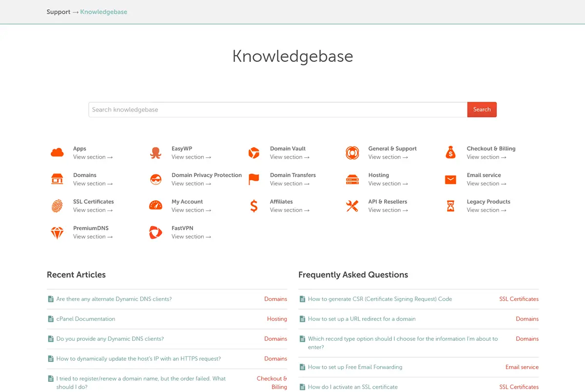Open the General & Support lifebuoy icon
This screenshot has width=585, height=392.
(352, 152)
